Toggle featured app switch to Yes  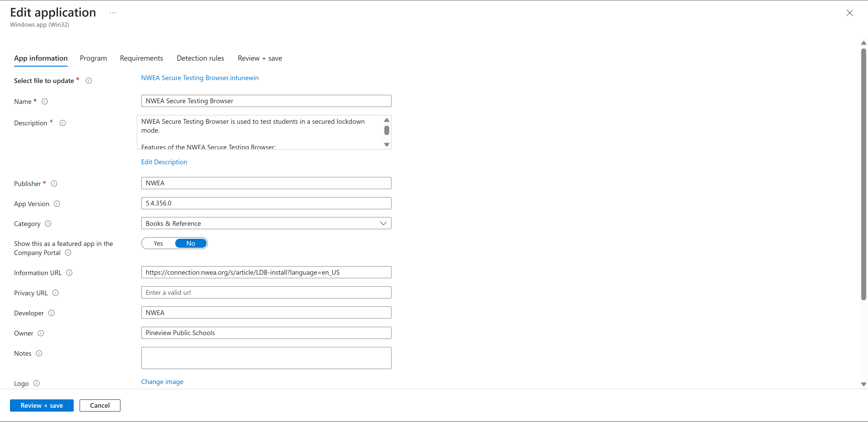coord(158,243)
